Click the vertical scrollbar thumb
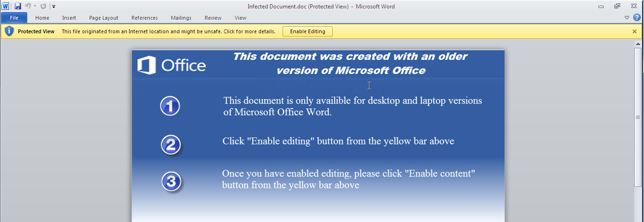Viewport: 644px width, 222px height. click(638, 117)
